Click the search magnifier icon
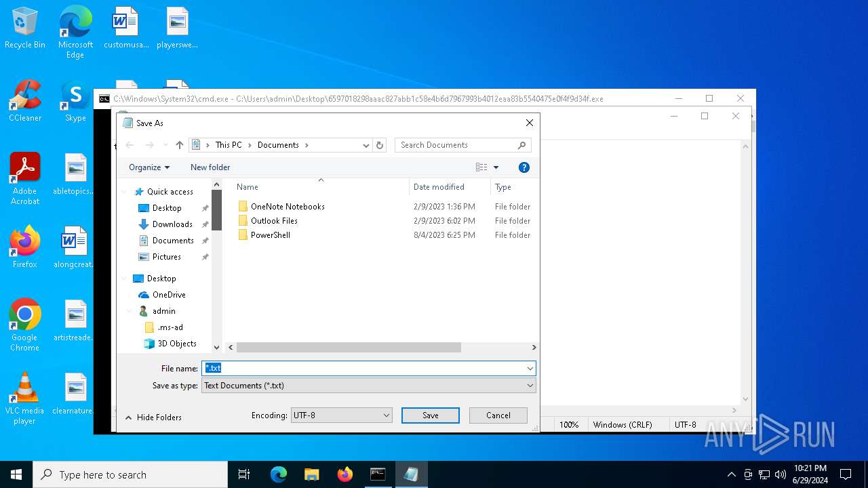This screenshot has width=868, height=488. (521, 145)
